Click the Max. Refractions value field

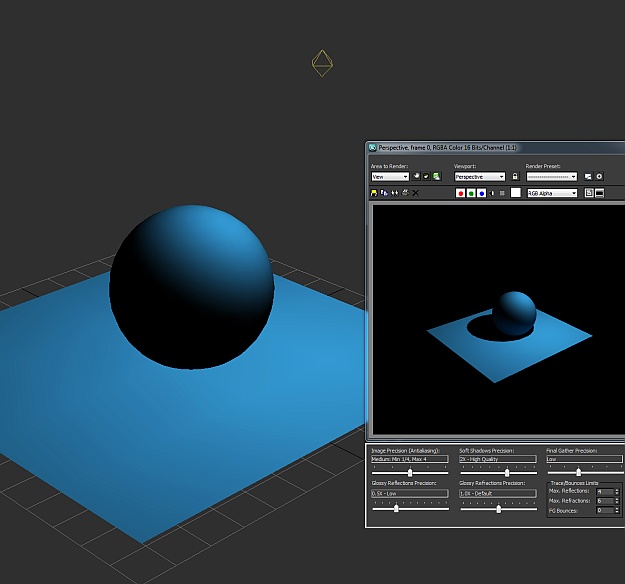pos(605,501)
